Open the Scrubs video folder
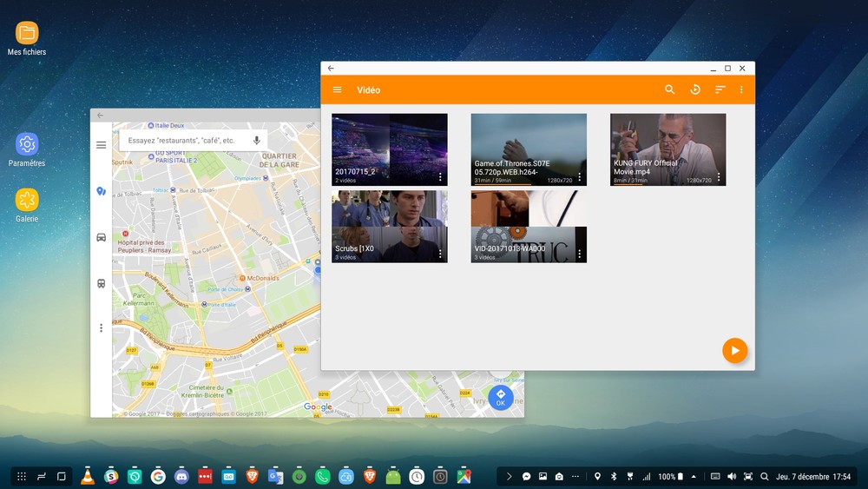The image size is (868, 489). coord(389,227)
